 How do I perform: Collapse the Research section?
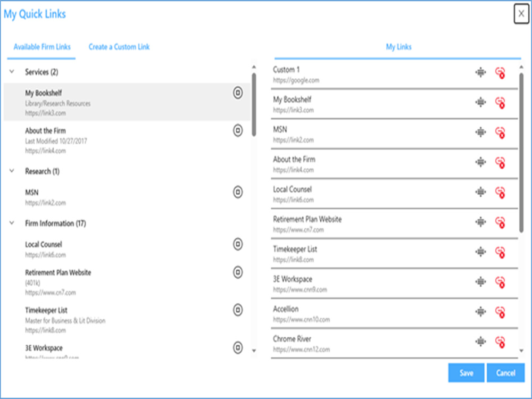pyautogui.click(x=12, y=171)
